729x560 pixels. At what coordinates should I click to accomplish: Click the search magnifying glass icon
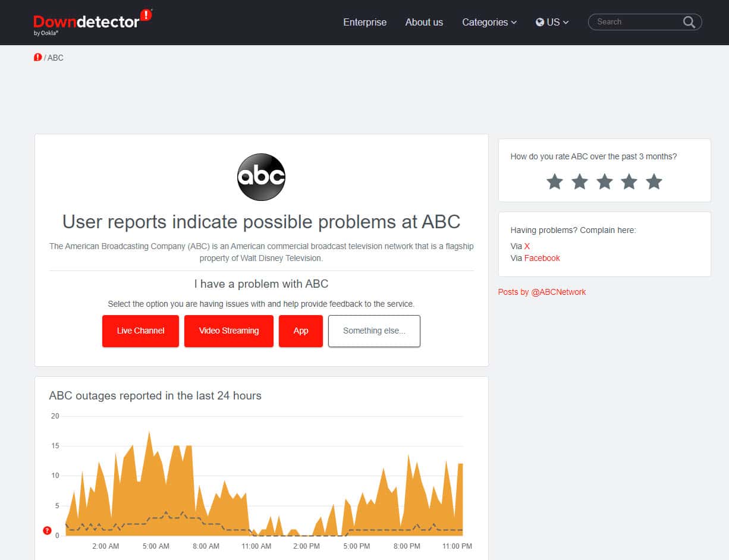[x=688, y=21]
